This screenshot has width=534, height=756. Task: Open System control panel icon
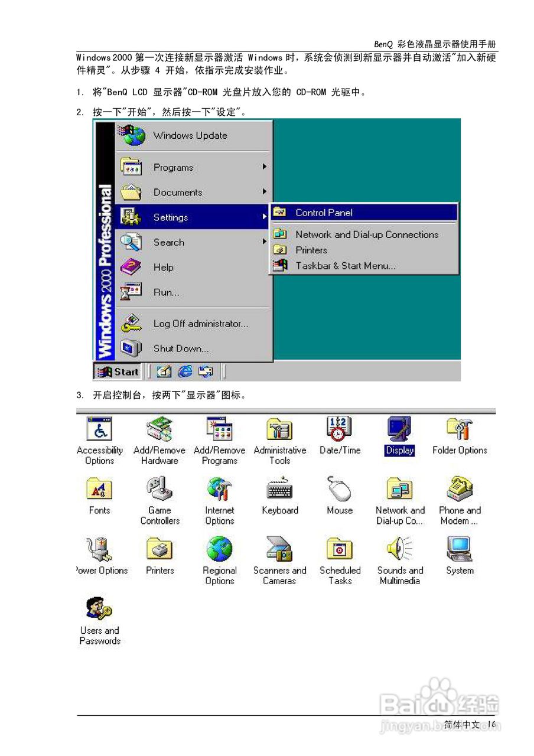click(x=460, y=549)
